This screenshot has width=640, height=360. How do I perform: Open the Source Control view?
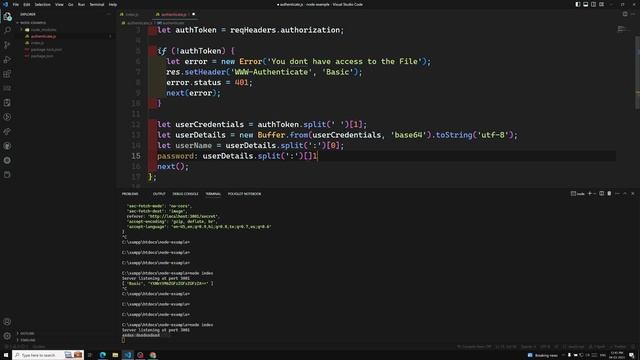pos(7,45)
